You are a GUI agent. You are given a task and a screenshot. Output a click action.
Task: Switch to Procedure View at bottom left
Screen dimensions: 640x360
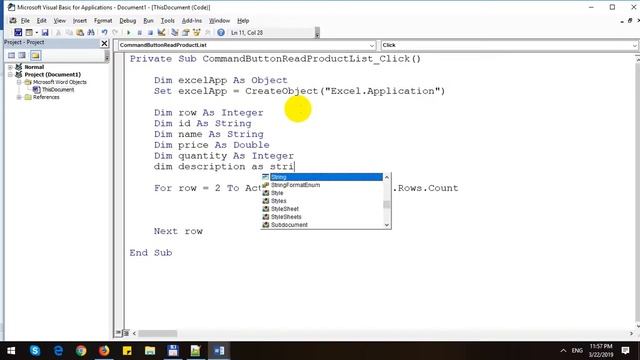pyautogui.click(x=118, y=333)
